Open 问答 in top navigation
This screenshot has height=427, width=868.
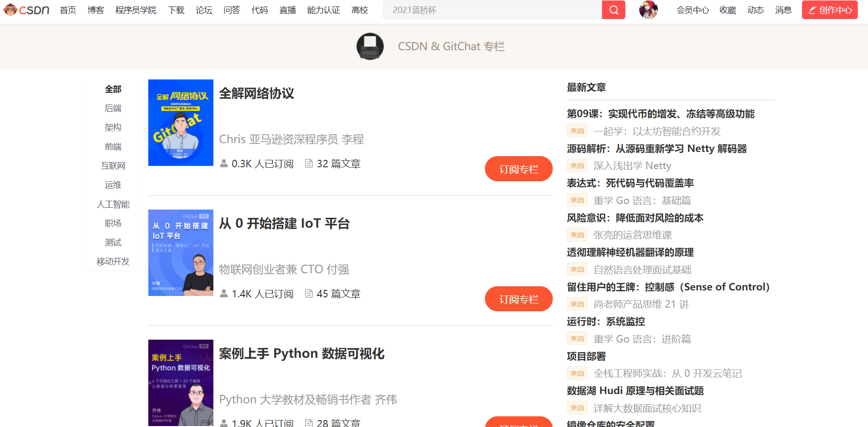click(232, 10)
